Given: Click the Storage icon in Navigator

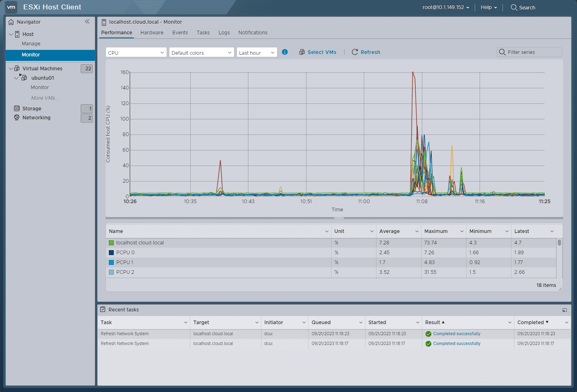Looking at the screenshot, I should [x=17, y=108].
